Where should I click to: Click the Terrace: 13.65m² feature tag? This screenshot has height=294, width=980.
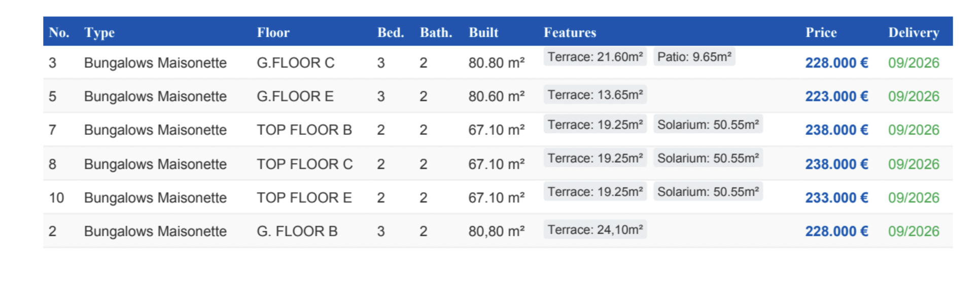point(595,95)
